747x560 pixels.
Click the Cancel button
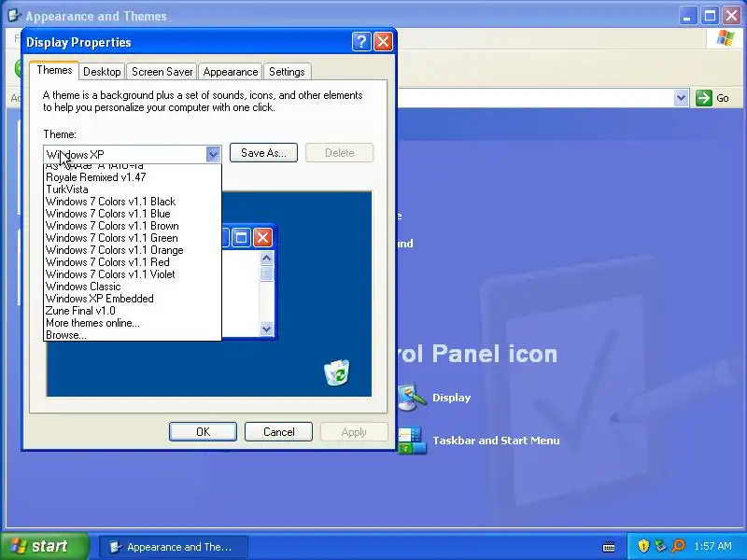[x=278, y=432]
